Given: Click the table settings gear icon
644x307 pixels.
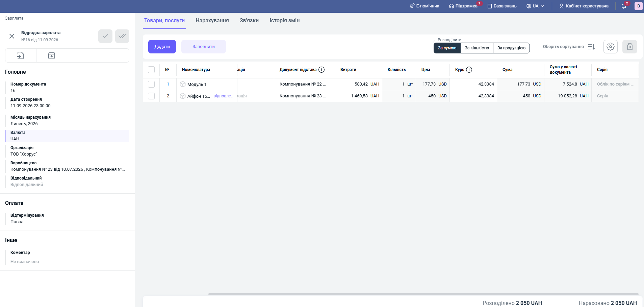Looking at the screenshot, I should (610, 47).
